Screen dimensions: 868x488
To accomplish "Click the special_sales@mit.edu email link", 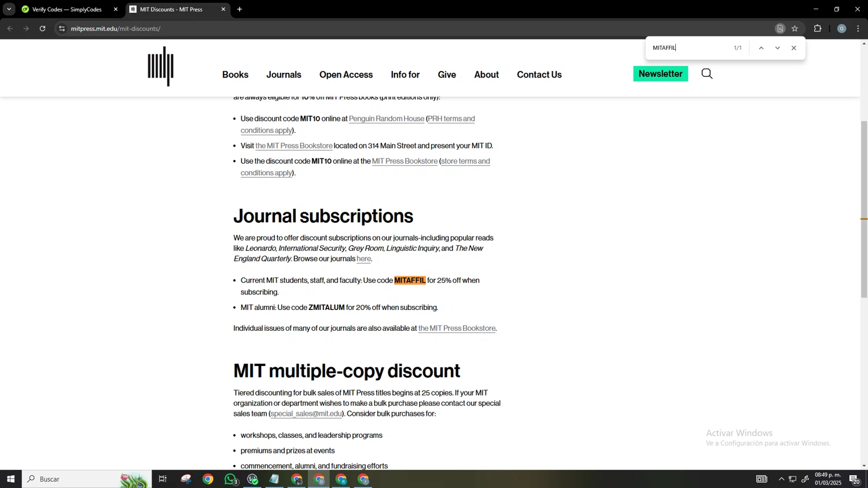I will point(306,414).
